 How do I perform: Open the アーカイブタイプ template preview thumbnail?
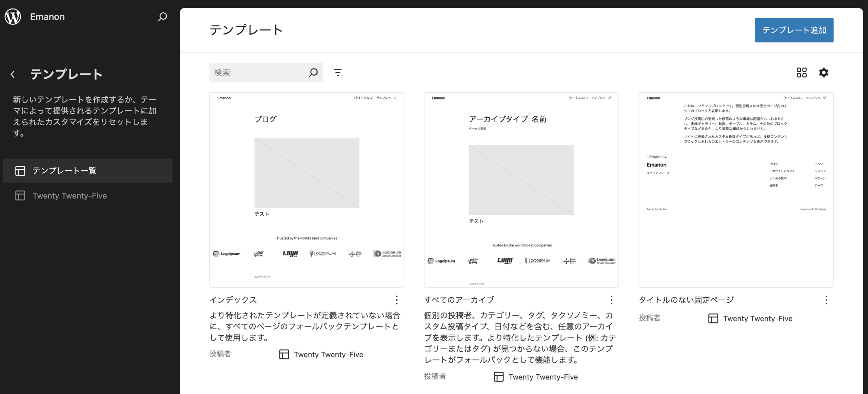click(521, 190)
